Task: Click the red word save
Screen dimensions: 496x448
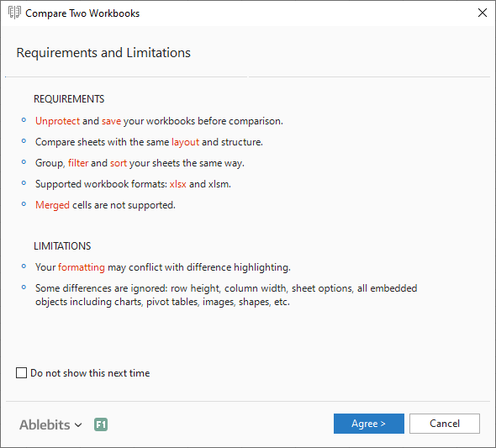Action: click(111, 121)
